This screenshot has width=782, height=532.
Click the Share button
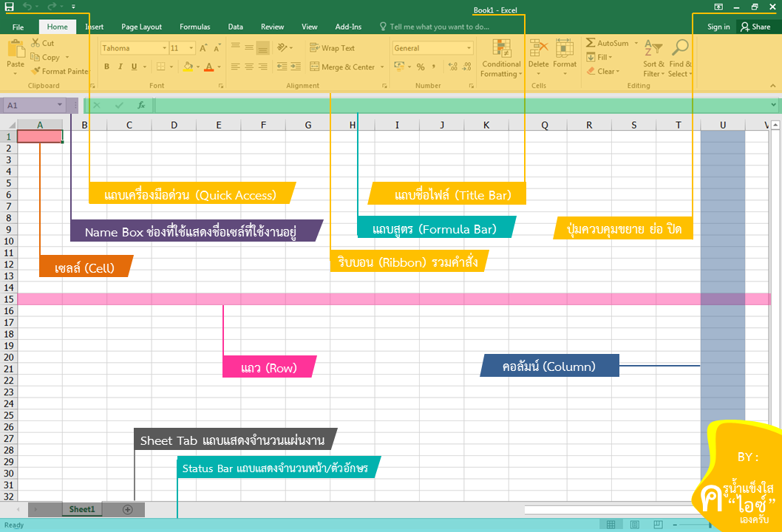tap(755, 27)
